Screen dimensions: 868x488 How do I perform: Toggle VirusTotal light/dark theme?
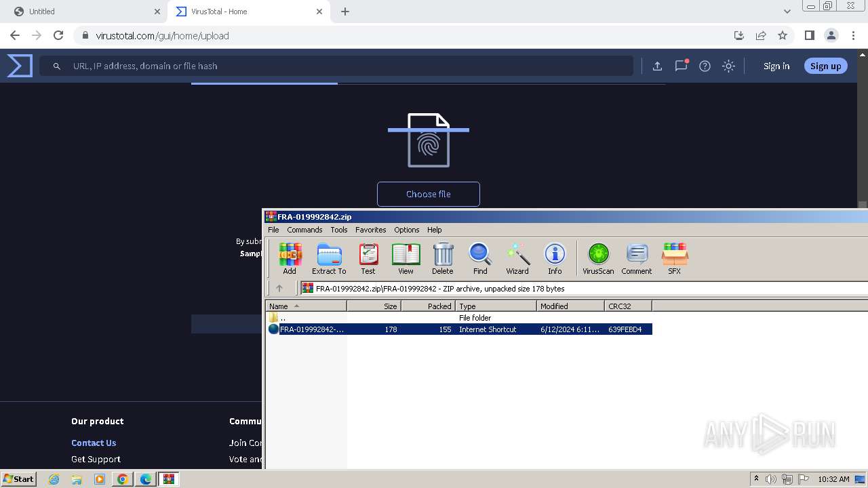coord(728,66)
